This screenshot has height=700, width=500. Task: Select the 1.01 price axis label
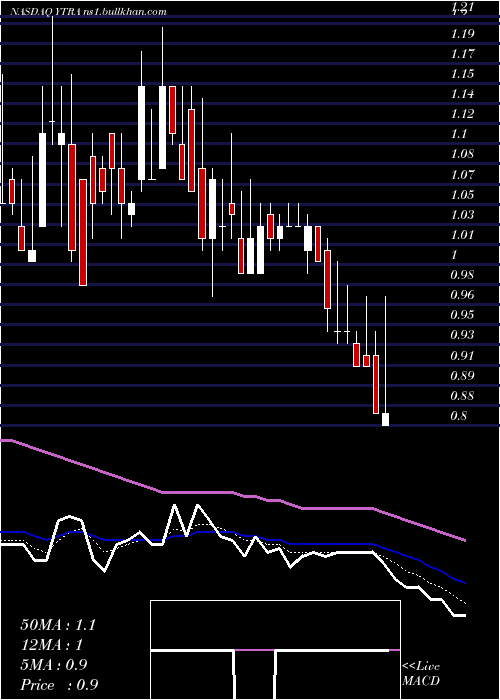click(462, 235)
